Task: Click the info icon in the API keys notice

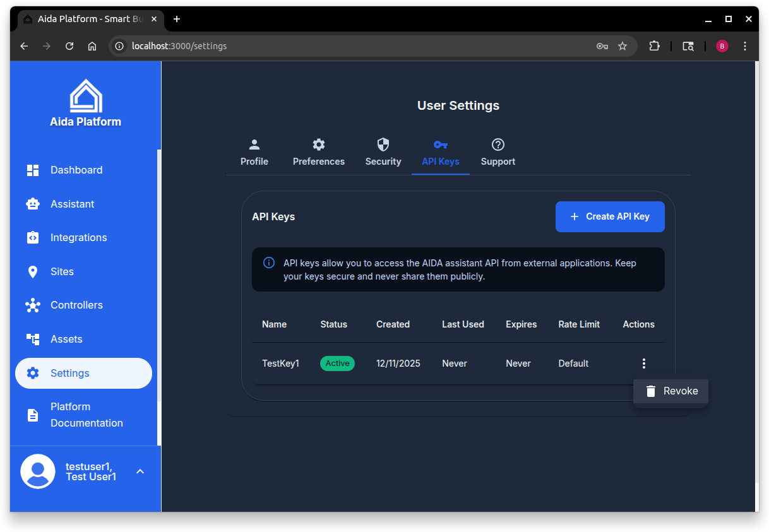Action: coord(268,263)
